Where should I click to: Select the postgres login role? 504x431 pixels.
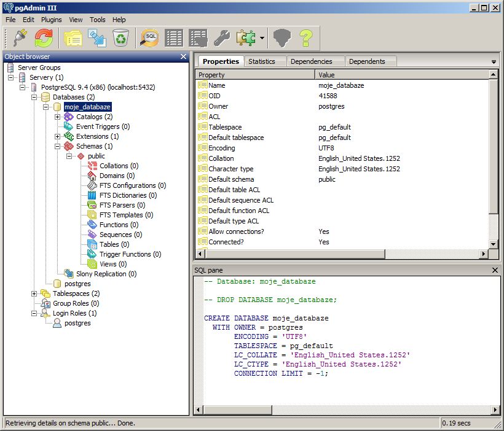(x=77, y=323)
